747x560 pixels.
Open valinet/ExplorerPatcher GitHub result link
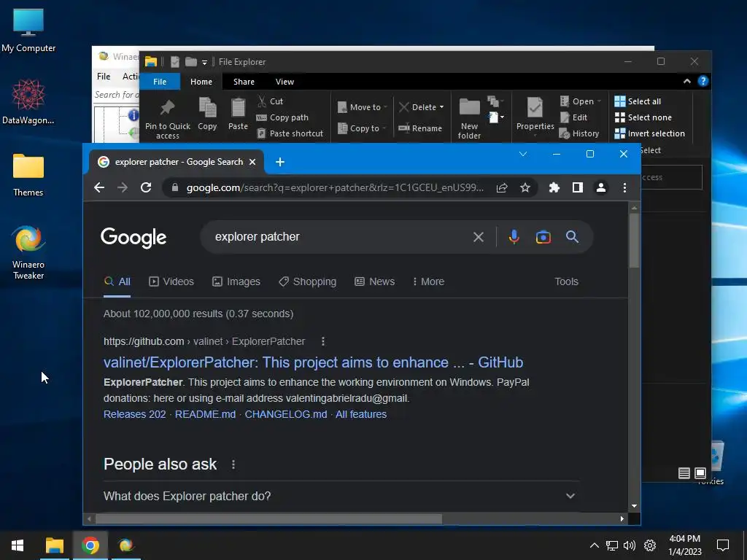[x=313, y=362]
